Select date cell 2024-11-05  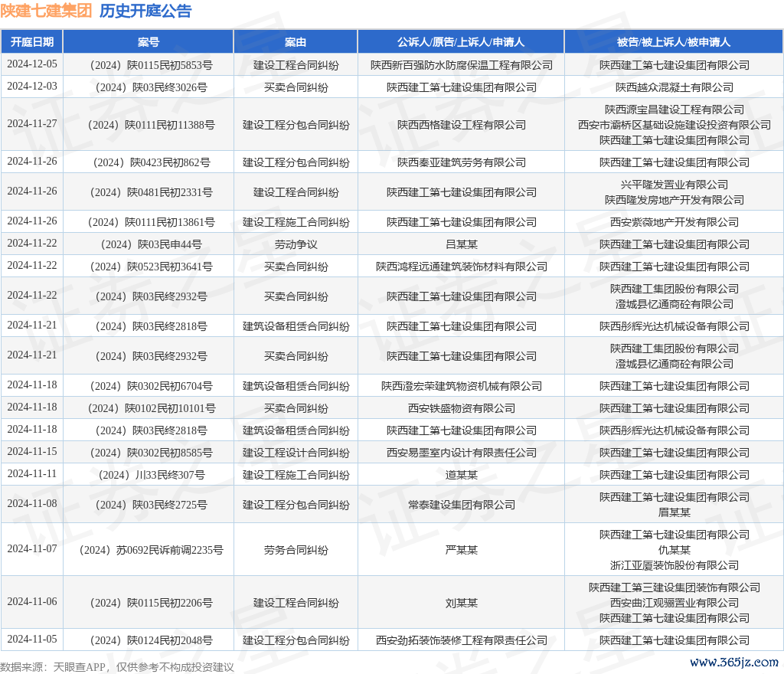32,639
